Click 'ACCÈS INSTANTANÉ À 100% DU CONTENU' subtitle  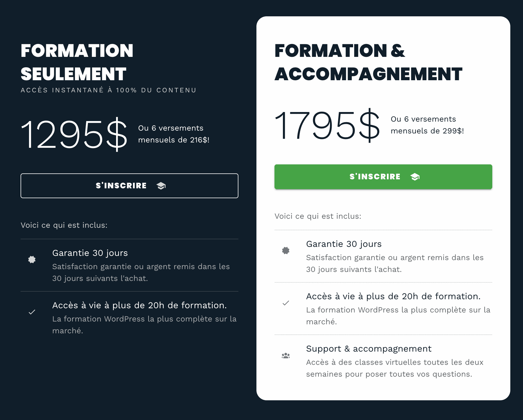coord(108,90)
